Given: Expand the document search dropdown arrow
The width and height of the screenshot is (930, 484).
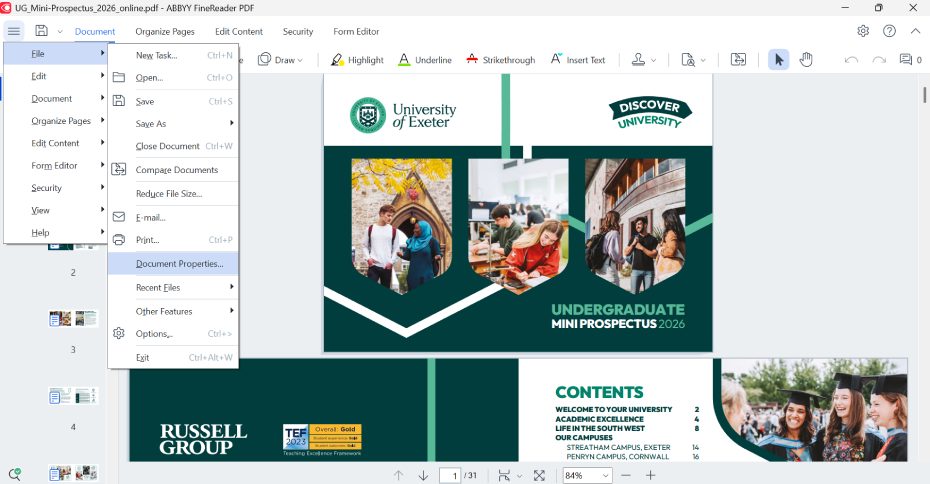Looking at the screenshot, I should pyautogui.click(x=703, y=60).
